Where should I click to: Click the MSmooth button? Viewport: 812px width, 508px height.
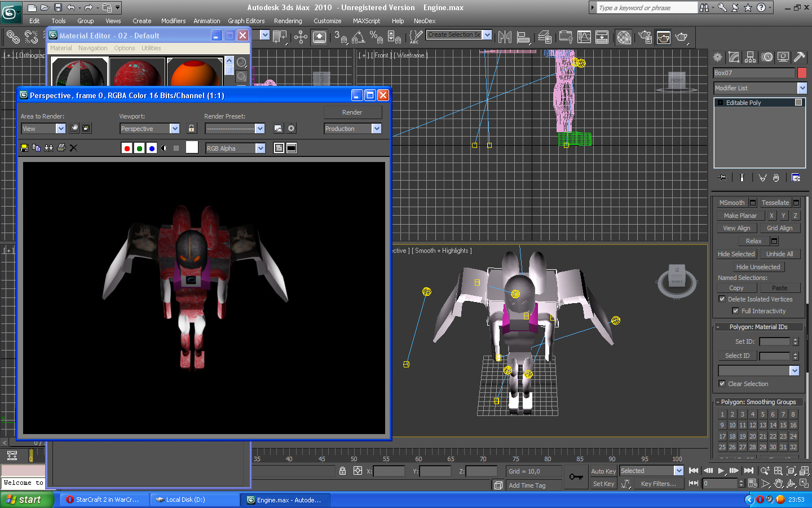(731, 203)
